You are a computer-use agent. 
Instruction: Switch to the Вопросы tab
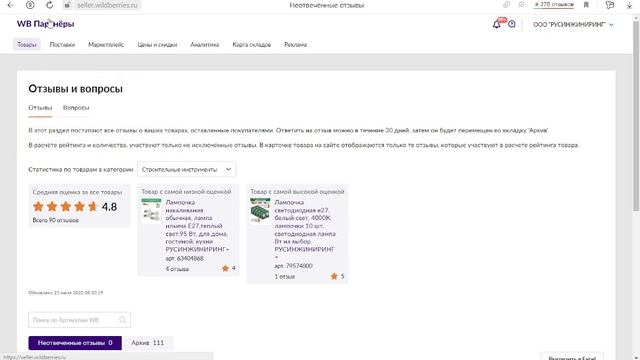[x=76, y=108]
